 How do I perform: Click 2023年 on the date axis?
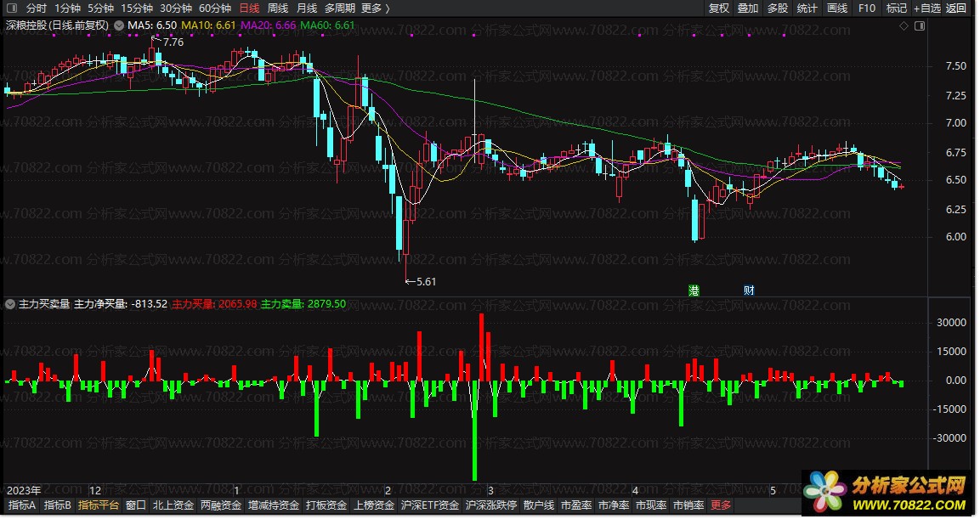point(24,491)
